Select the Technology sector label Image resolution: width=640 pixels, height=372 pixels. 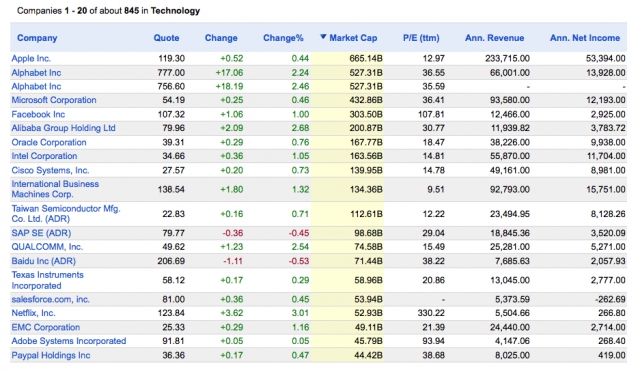pyautogui.click(x=175, y=11)
